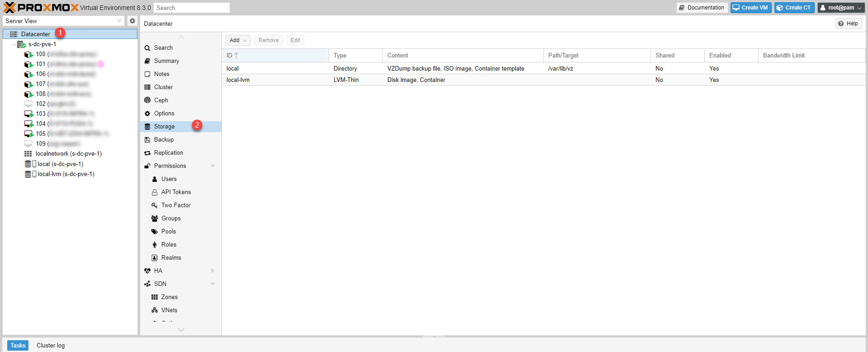Click the API Tokens icon
The width and height of the screenshot is (868, 352).
tap(155, 192)
